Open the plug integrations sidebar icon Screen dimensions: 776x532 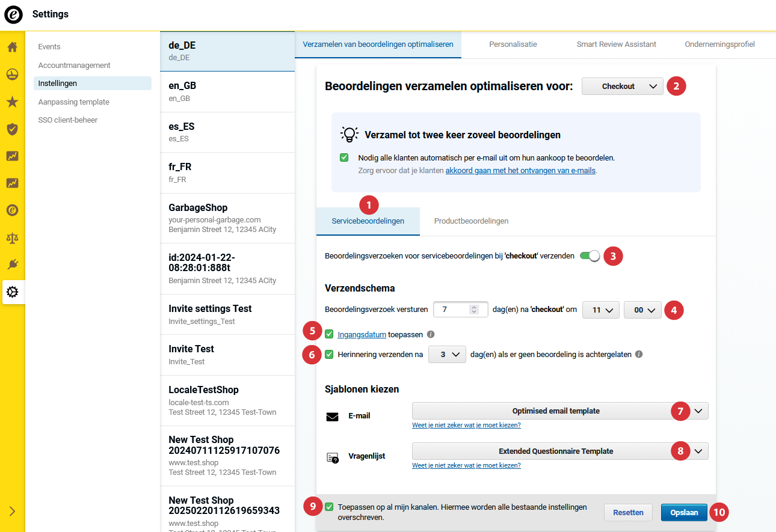12,264
